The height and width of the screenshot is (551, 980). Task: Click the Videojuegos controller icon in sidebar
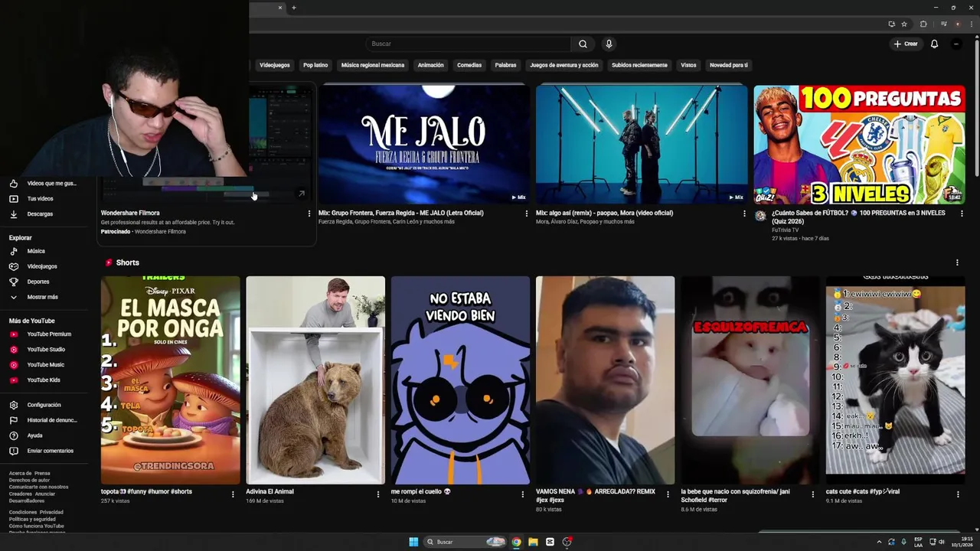pyautogui.click(x=14, y=266)
